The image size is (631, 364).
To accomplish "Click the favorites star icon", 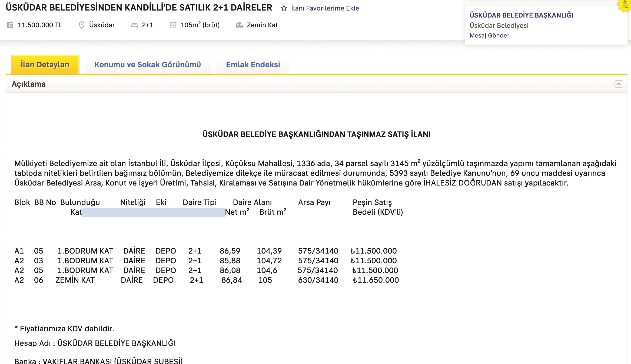I will coord(284,8).
